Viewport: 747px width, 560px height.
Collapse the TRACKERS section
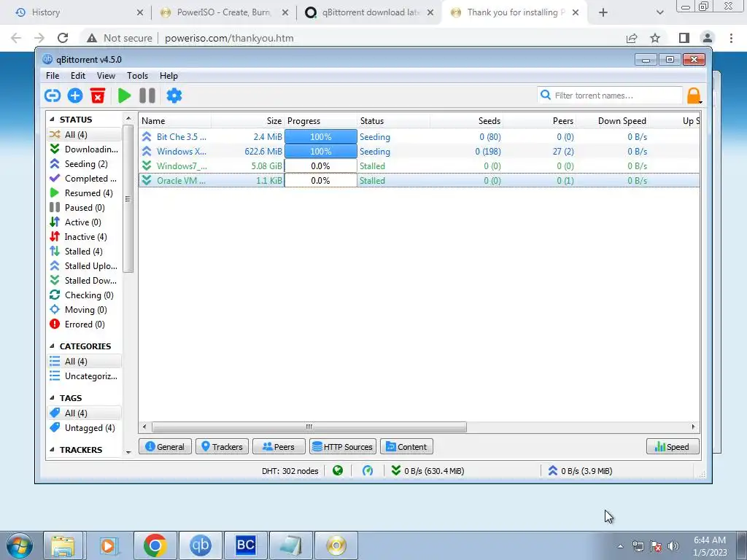click(x=52, y=450)
